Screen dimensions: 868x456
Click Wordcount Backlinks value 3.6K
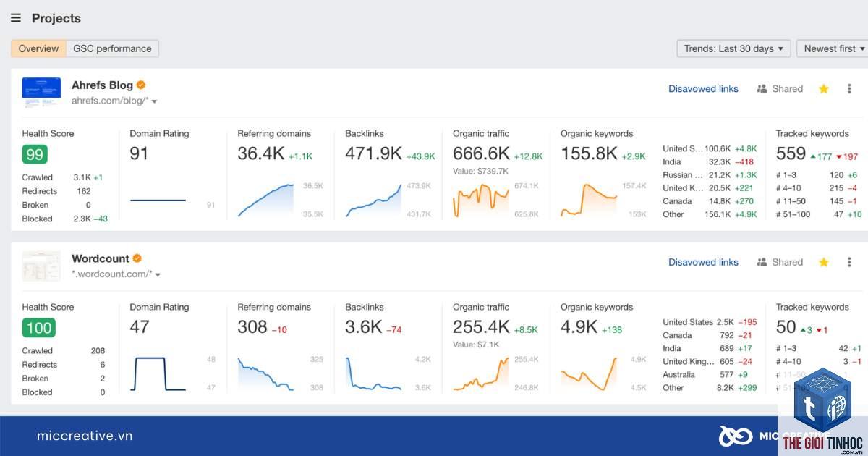pyautogui.click(x=363, y=327)
